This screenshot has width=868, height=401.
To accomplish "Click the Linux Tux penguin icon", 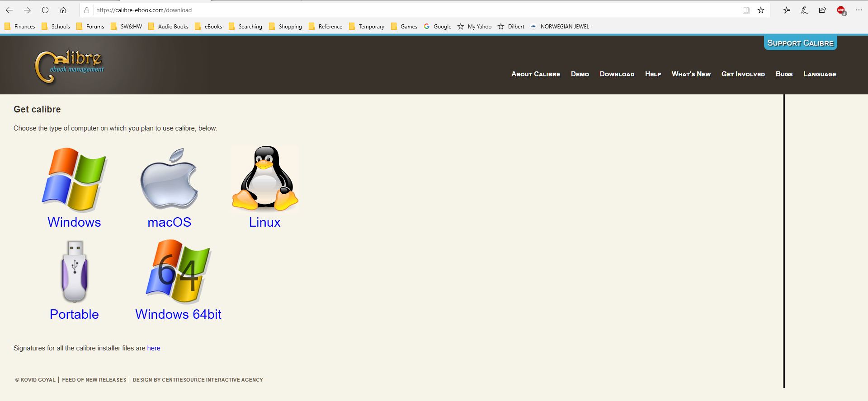I will 265,178.
